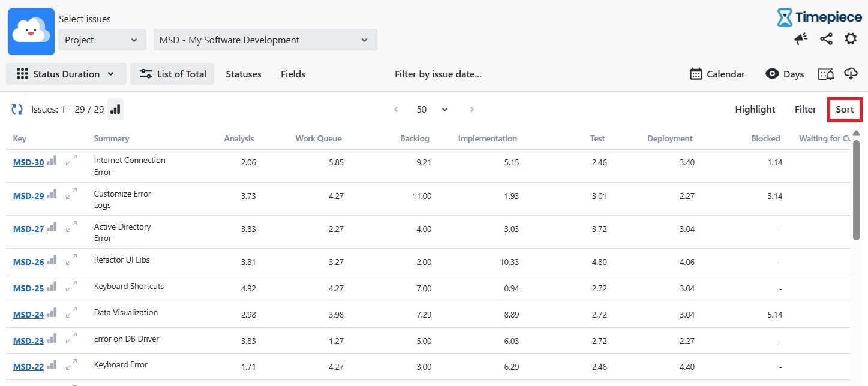
Task: Open the announcements megaphone icon
Action: click(801, 39)
